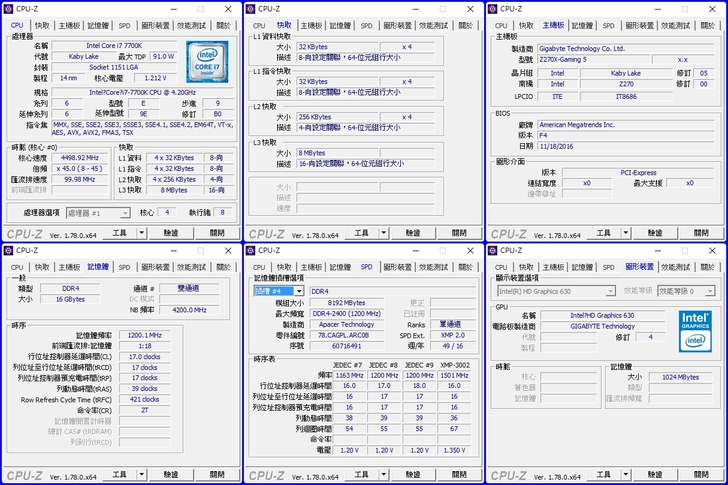The height and width of the screenshot is (485, 728).
Task: Open CPU tab in the 記憶體 window
Action: 17,267
